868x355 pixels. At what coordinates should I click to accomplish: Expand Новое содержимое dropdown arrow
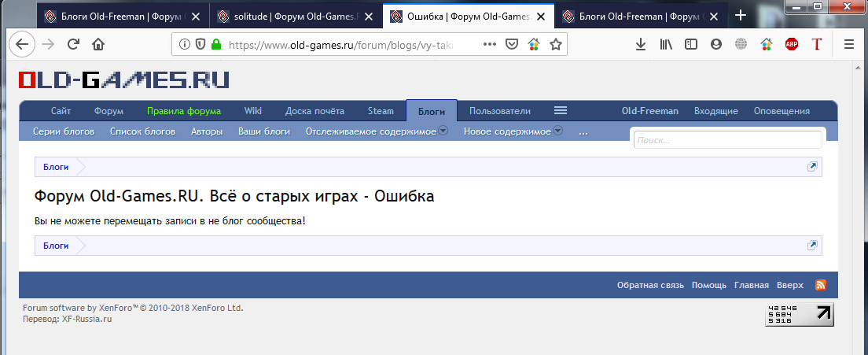(x=558, y=131)
